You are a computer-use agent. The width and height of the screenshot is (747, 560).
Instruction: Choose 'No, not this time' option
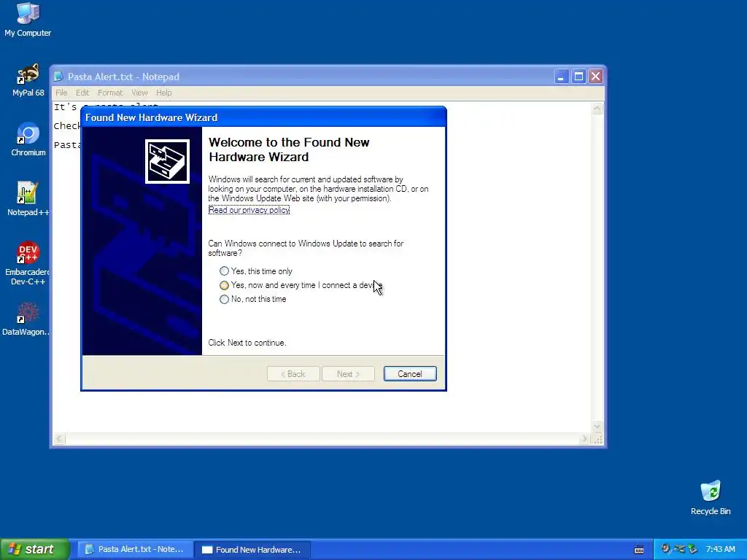(253, 299)
